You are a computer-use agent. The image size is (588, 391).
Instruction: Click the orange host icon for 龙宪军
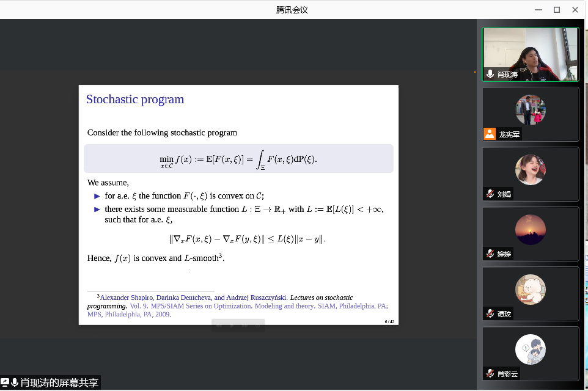coord(490,134)
